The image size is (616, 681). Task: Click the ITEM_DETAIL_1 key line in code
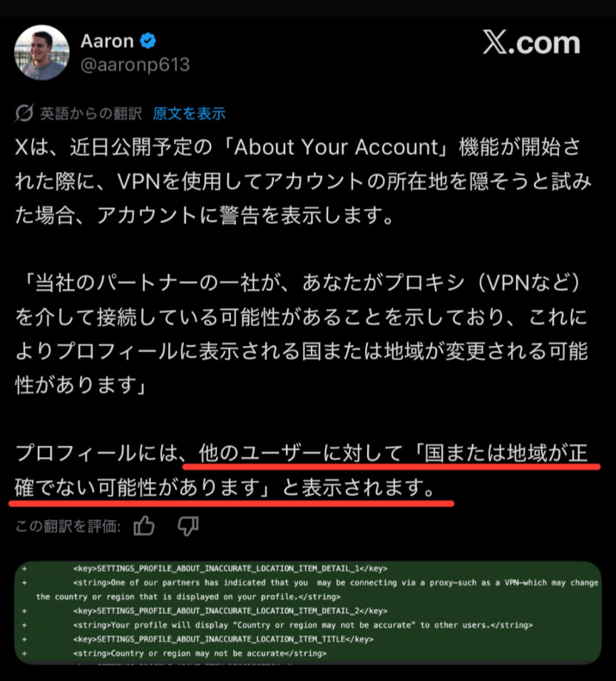tap(230, 568)
